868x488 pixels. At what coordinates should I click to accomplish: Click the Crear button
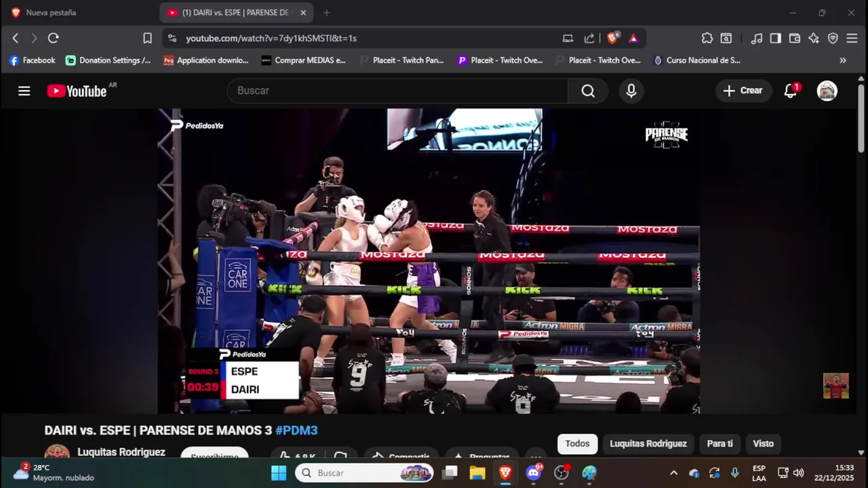pos(743,91)
